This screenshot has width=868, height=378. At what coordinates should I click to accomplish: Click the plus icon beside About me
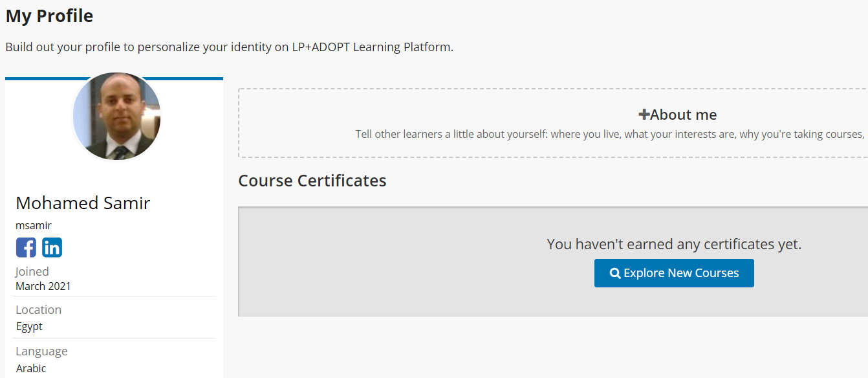644,115
